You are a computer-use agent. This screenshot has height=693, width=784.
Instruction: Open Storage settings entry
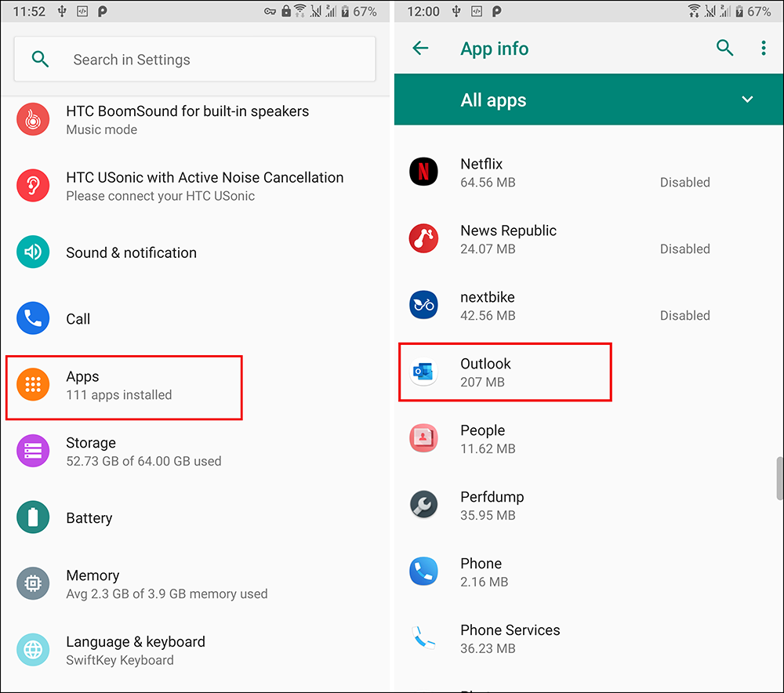(195, 451)
